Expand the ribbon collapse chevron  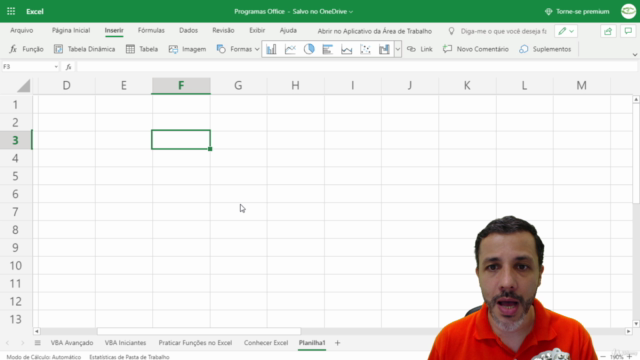(x=635, y=55)
